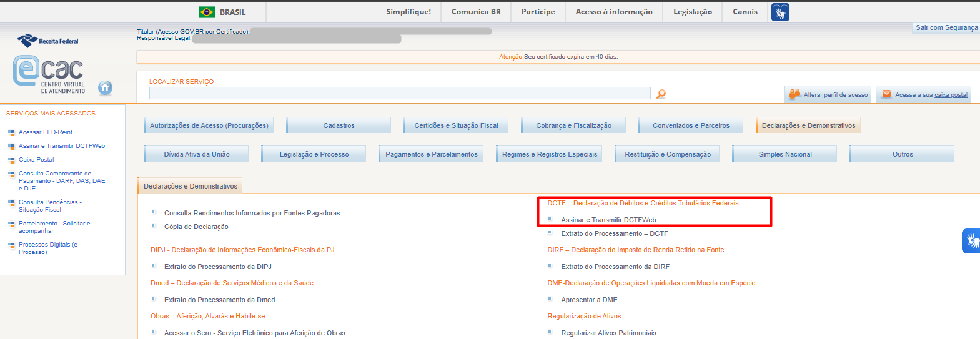This screenshot has width=980, height=339.
Task: Open floating VLibras accessibility widget
Action: pyautogui.click(x=971, y=241)
